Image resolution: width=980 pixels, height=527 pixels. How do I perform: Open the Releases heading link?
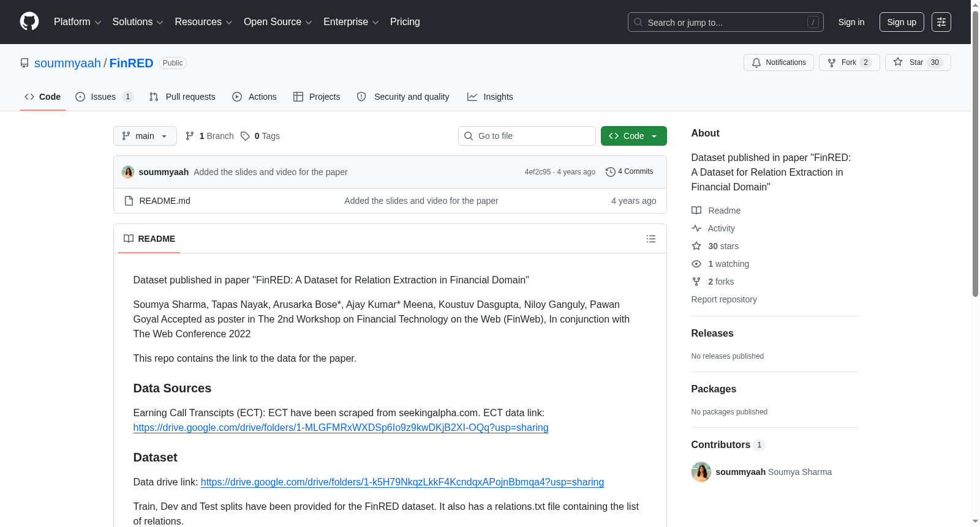coord(712,334)
